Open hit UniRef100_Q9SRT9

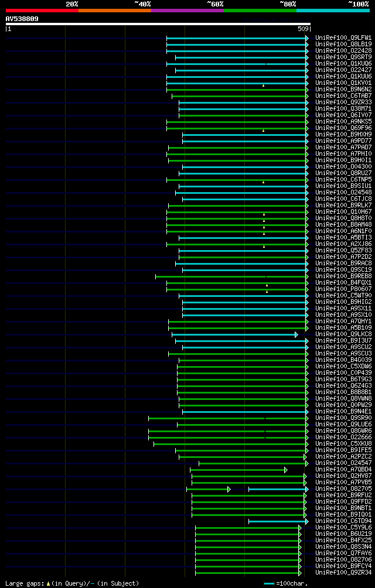pyautogui.click(x=343, y=57)
